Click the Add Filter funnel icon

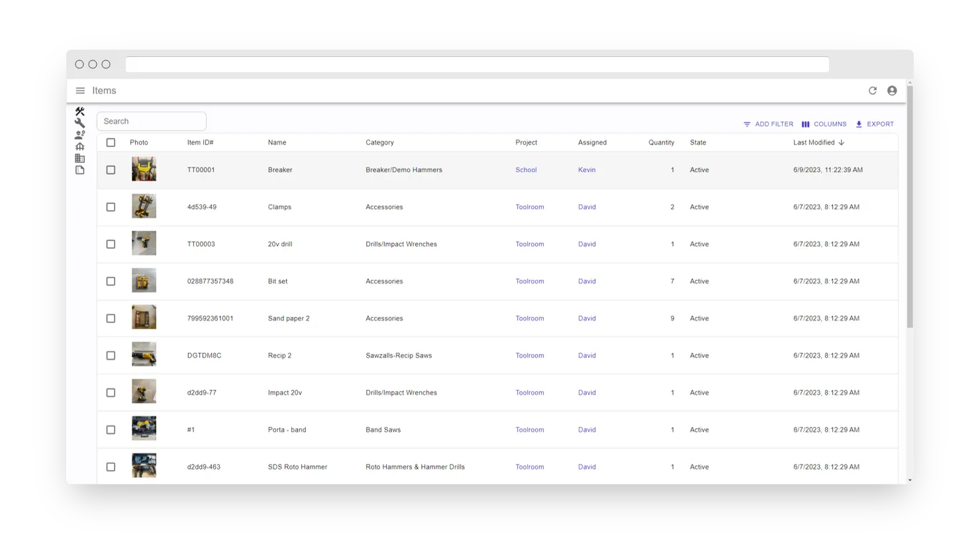[747, 124]
